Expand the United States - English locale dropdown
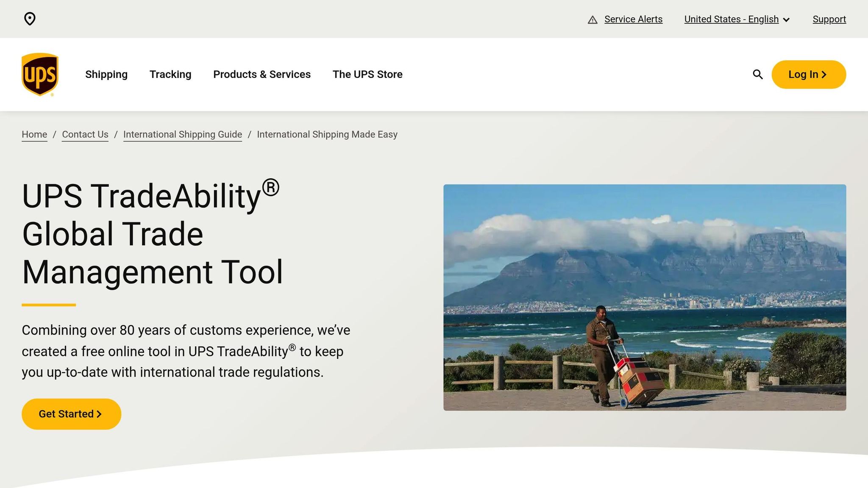The height and width of the screenshot is (488, 868). [732, 19]
